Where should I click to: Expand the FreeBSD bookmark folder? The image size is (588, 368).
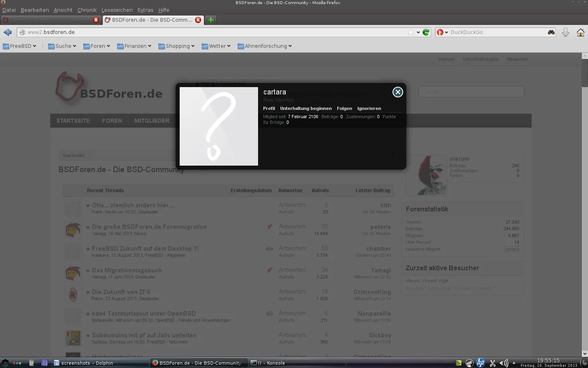pos(20,46)
